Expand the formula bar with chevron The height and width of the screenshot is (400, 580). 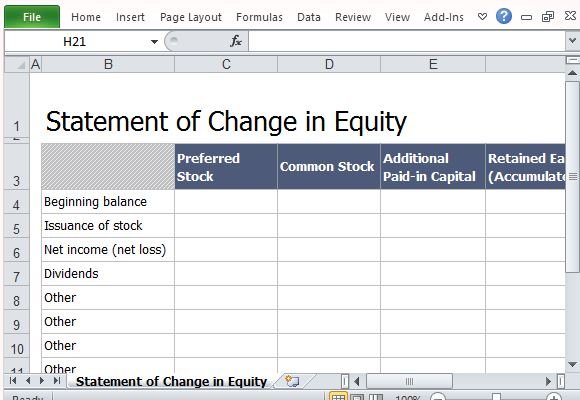[572, 41]
